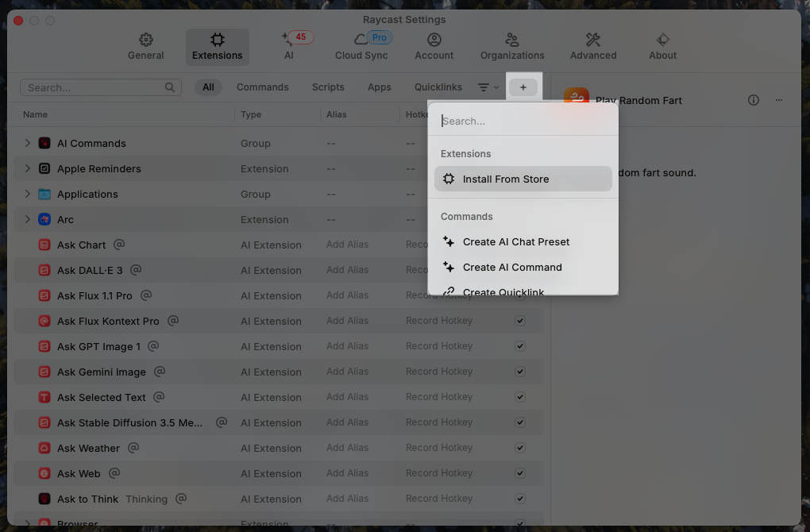
Task: Toggle the Ask Flux Kontext Pro checkbox
Action: point(520,321)
